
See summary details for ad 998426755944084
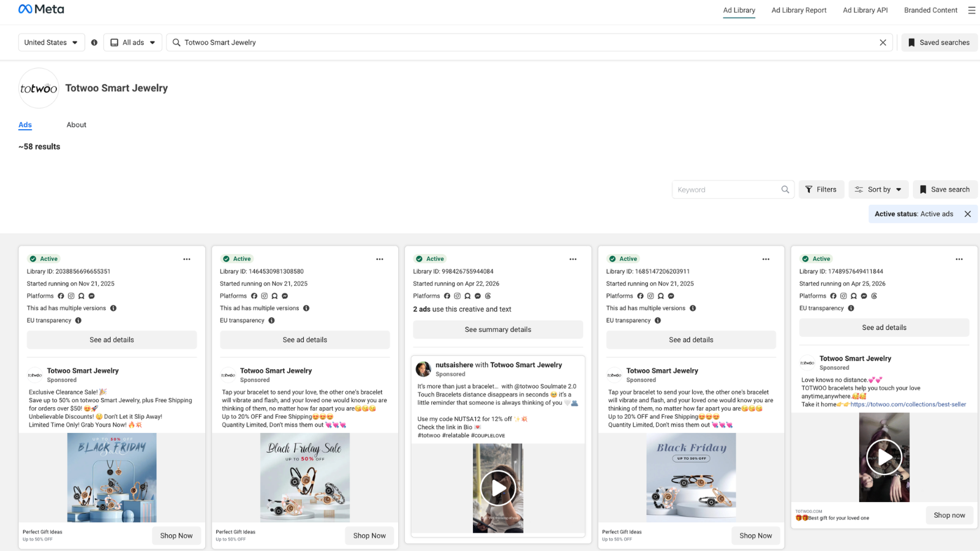point(498,329)
